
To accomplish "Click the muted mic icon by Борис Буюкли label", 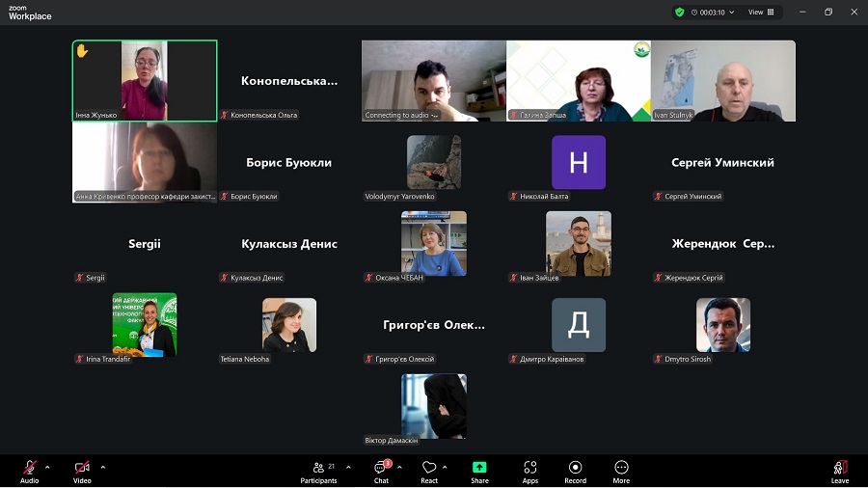I will 224,197.
